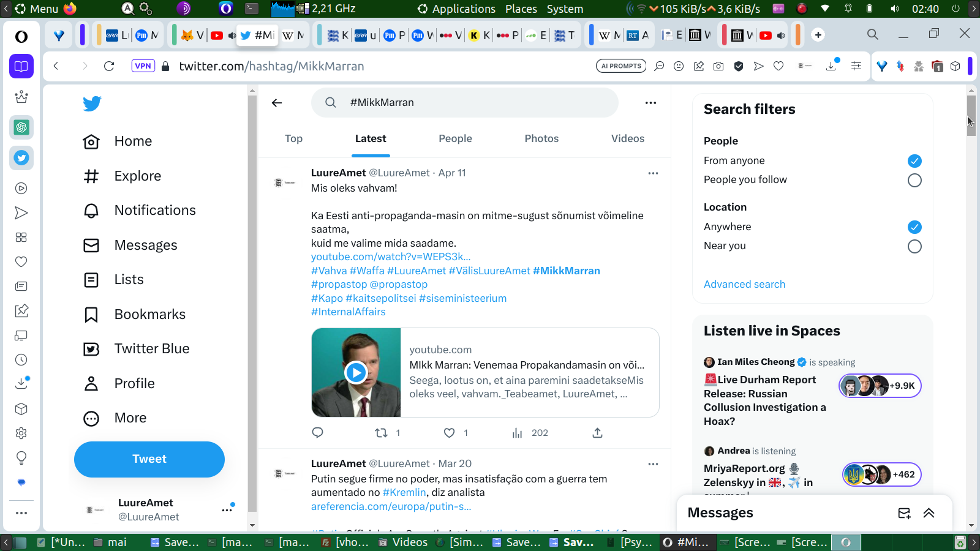980x551 pixels.
Task: Open ChatGPT in the Opera sidebar
Action: [21, 127]
